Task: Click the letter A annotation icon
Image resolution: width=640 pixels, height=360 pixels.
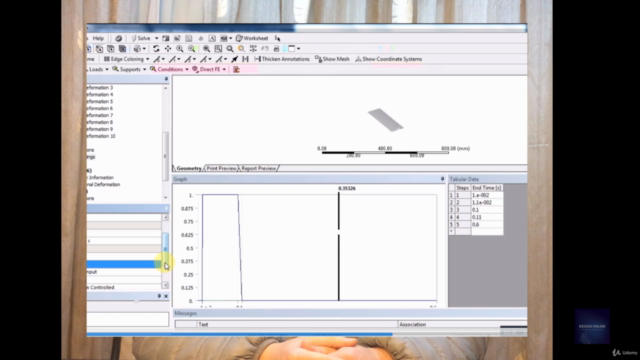Action: click(212, 38)
